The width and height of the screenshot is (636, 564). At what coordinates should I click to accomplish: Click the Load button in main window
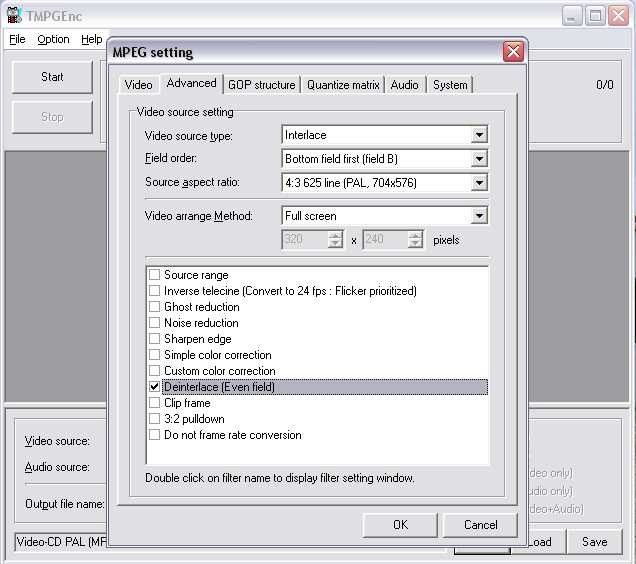coord(539,542)
